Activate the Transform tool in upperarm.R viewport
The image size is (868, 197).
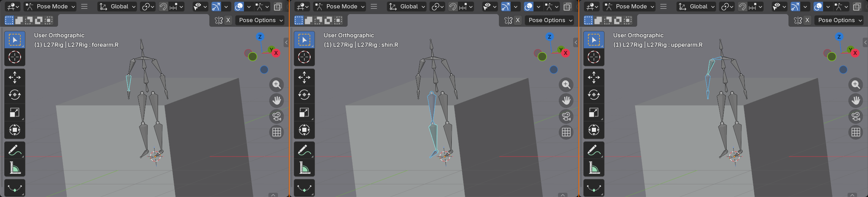tap(594, 130)
